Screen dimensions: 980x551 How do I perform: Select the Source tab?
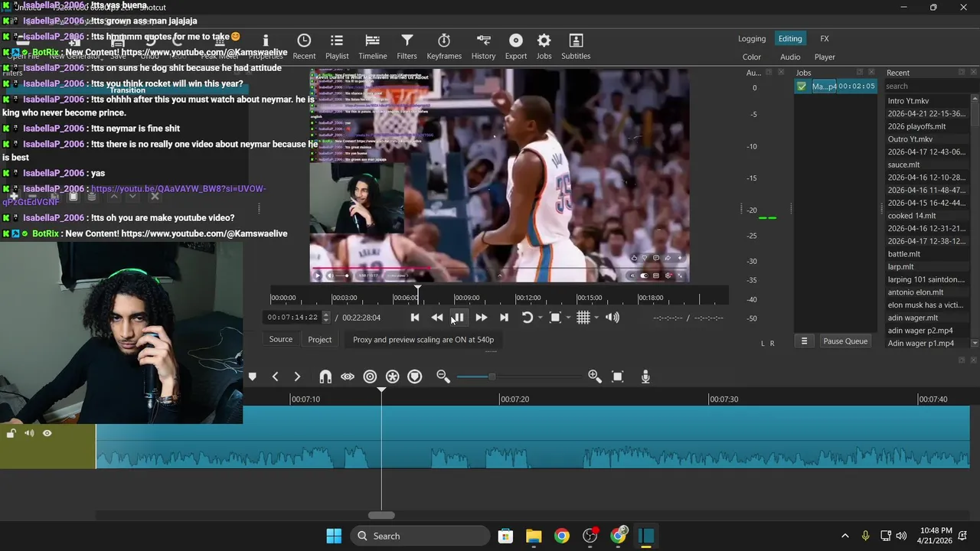[x=281, y=339]
